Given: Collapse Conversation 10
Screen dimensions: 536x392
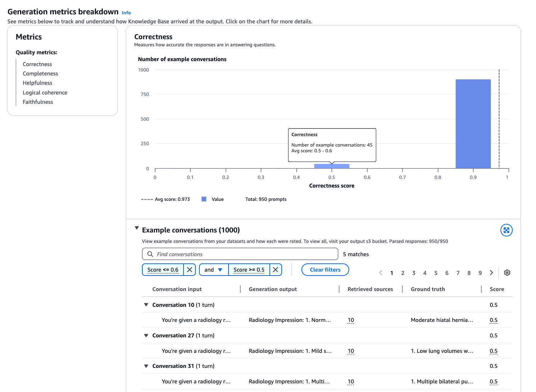Looking at the screenshot, I should pyautogui.click(x=146, y=304).
